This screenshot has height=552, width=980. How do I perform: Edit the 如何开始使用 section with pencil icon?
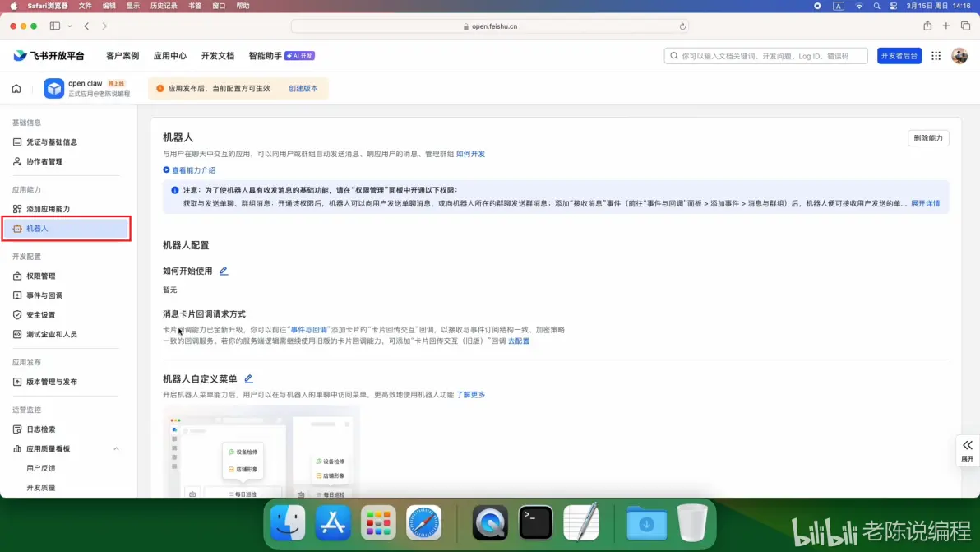(x=223, y=271)
